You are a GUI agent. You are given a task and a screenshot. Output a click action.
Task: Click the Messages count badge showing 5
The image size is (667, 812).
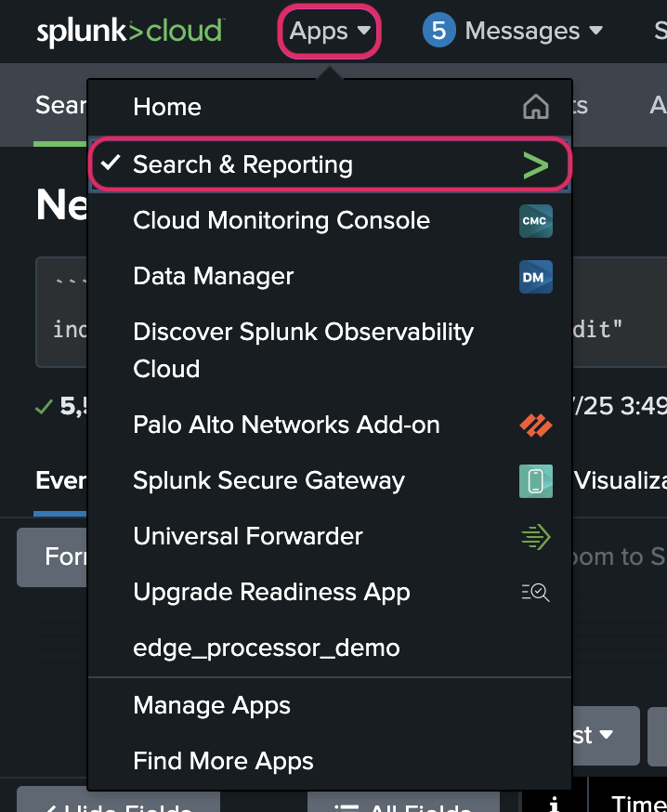[438, 30]
